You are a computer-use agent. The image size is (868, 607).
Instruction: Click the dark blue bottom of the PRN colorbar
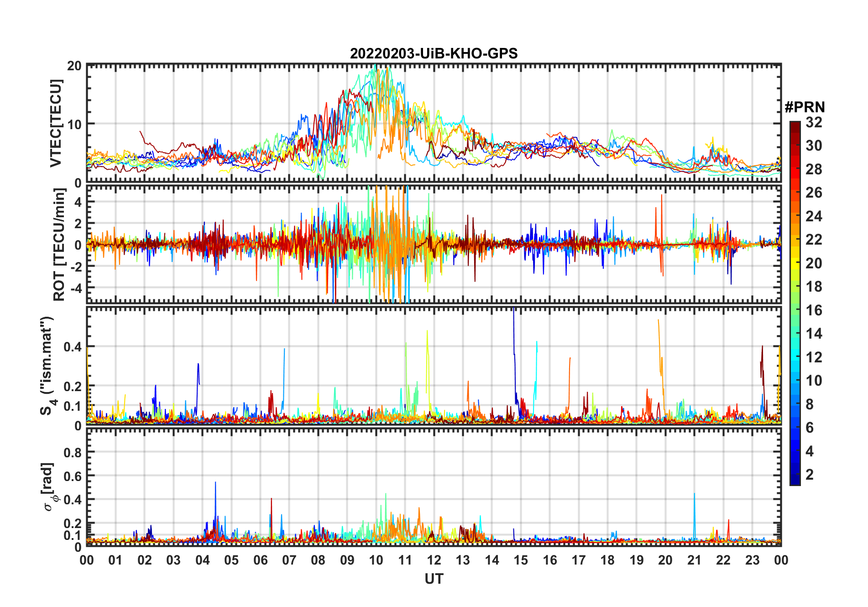795,481
